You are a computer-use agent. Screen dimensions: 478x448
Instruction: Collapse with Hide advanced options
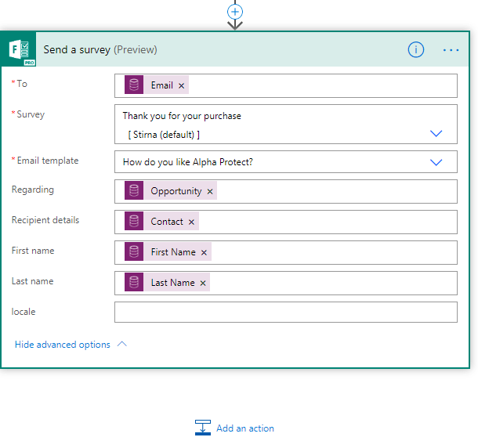(x=63, y=345)
